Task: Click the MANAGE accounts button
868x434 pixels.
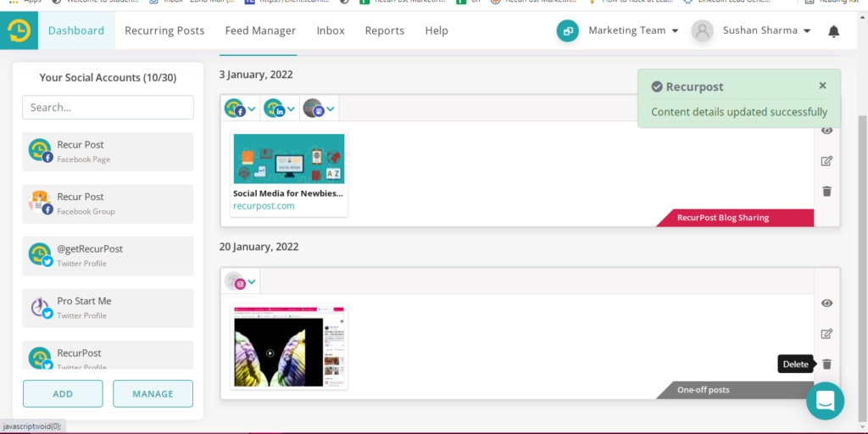Action: (x=153, y=393)
